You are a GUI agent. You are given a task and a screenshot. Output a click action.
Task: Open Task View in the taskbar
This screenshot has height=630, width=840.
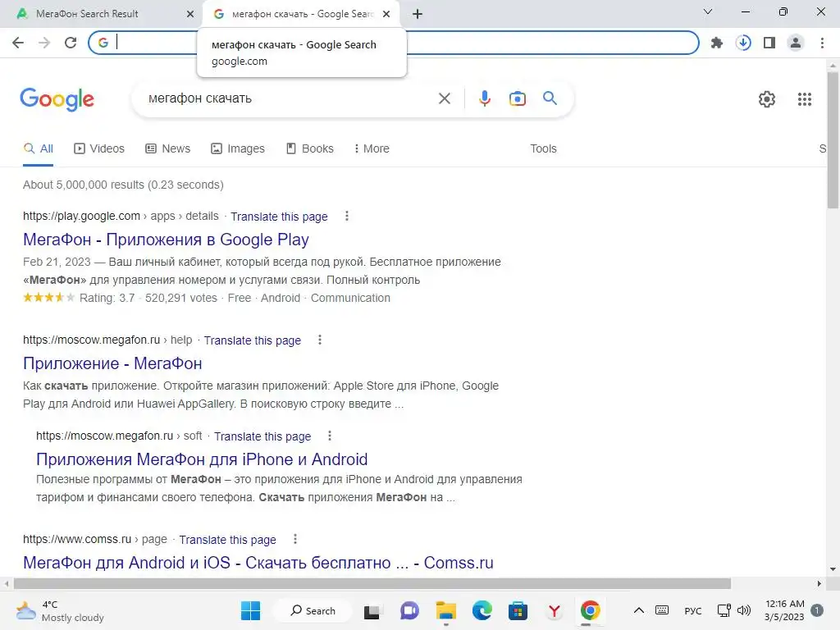372,611
